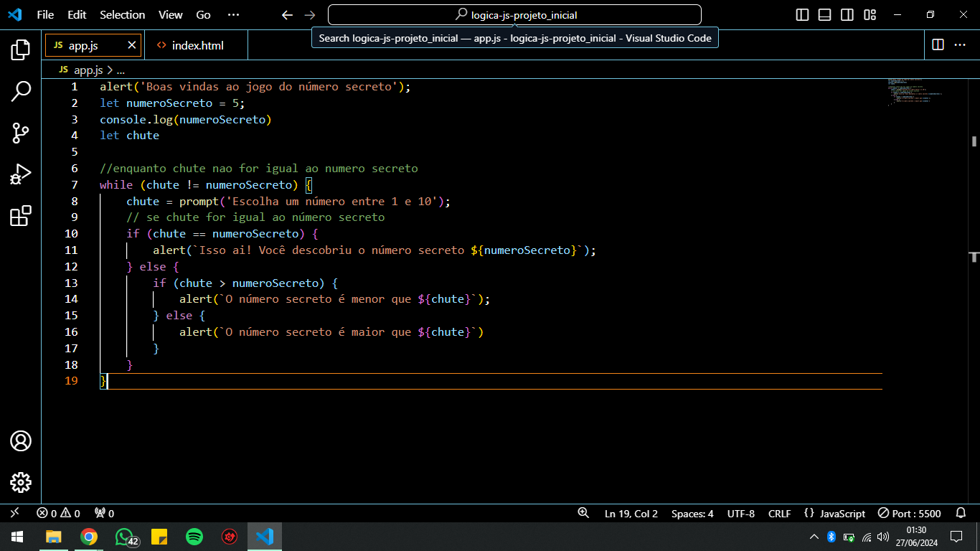Show hidden system tray icons

tap(814, 537)
